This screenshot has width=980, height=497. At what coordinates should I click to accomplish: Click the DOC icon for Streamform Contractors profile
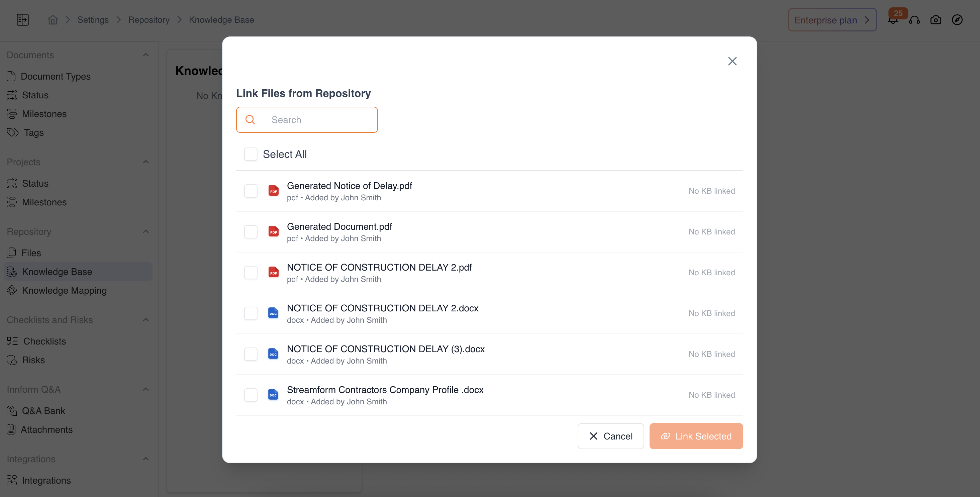(x=273, y=395)
